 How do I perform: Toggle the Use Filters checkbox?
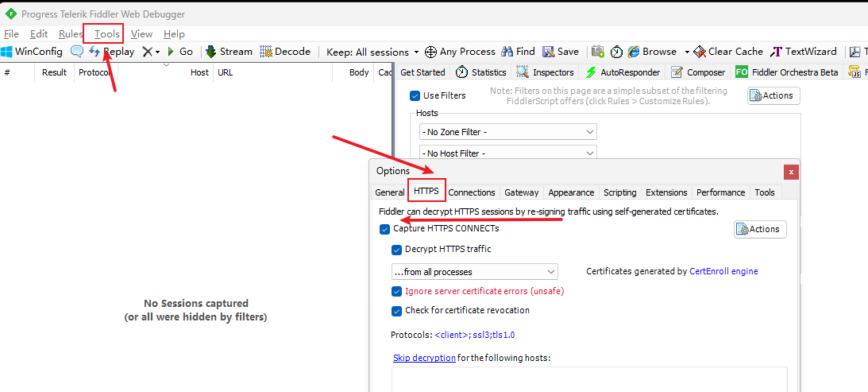415,95
